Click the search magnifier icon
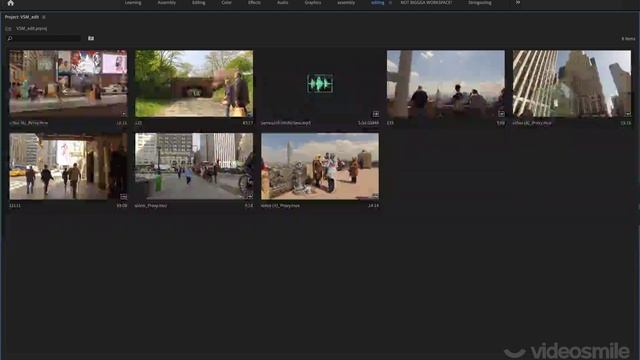Viewport: 640px width, 360px height. coord(10,38)
